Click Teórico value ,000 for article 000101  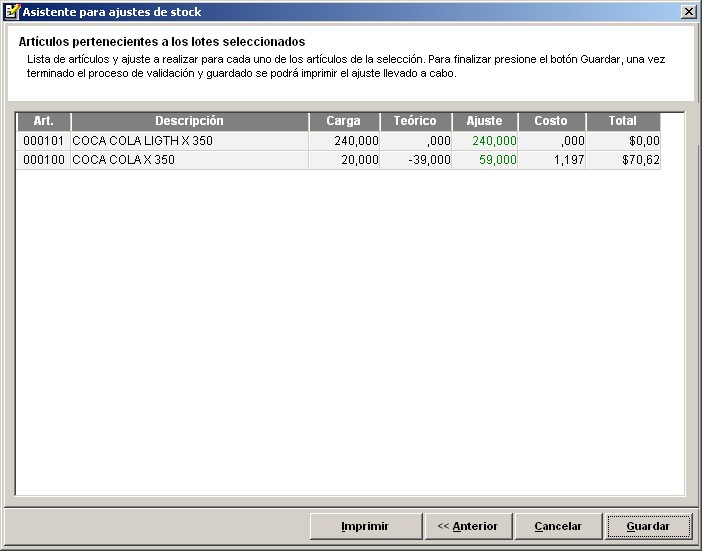[416, 141]
